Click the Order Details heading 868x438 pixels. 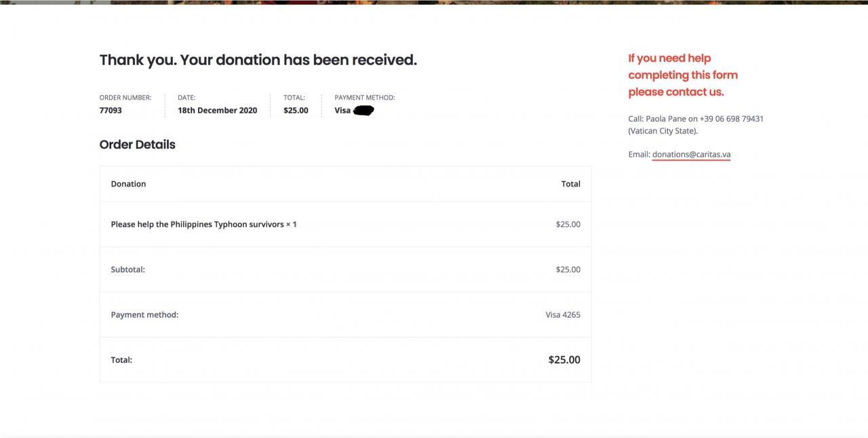(137, 144)
